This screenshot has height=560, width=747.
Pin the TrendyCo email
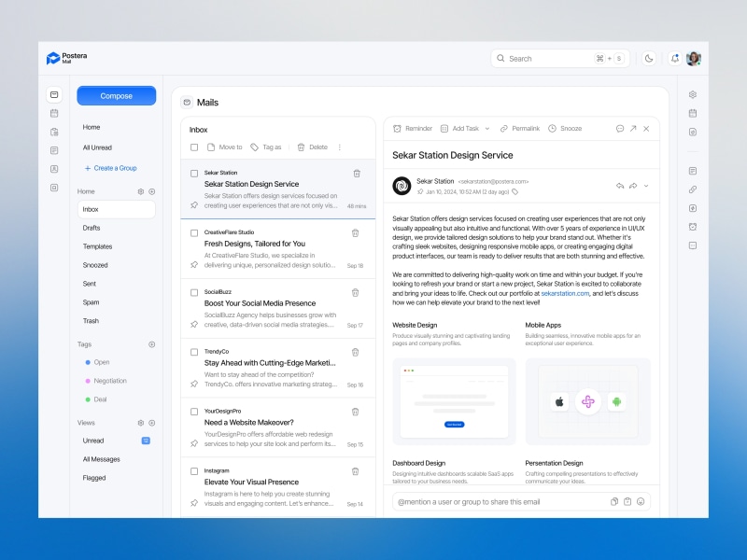(x=194, y=384)
